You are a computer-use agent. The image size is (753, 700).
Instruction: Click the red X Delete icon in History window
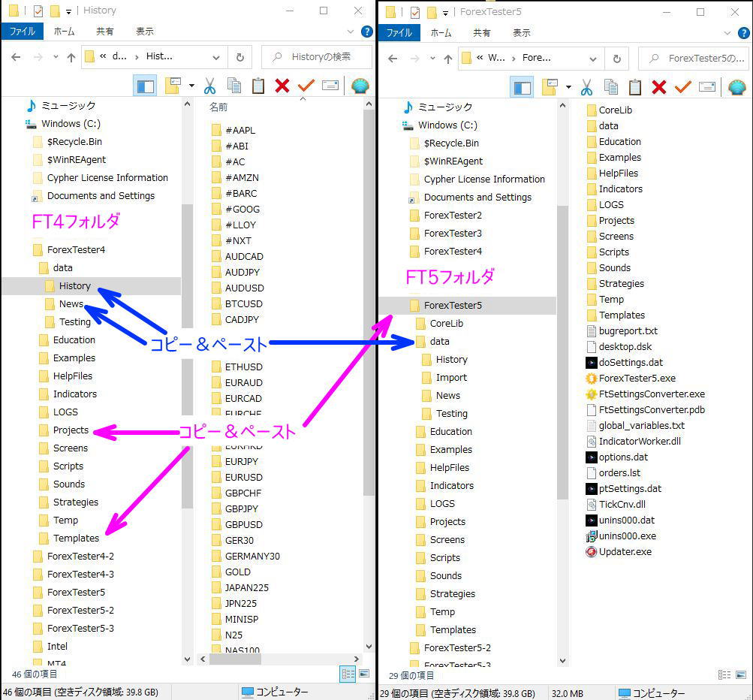tap(282, 86)
